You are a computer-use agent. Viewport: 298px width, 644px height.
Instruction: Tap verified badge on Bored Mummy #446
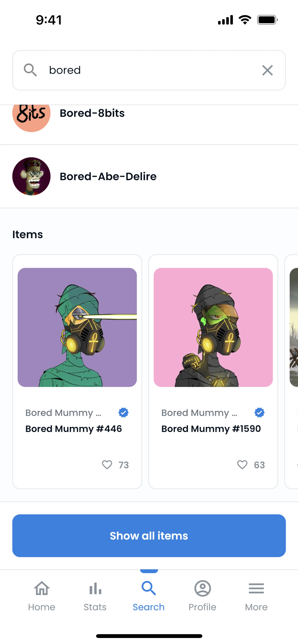tap(123, 413)
